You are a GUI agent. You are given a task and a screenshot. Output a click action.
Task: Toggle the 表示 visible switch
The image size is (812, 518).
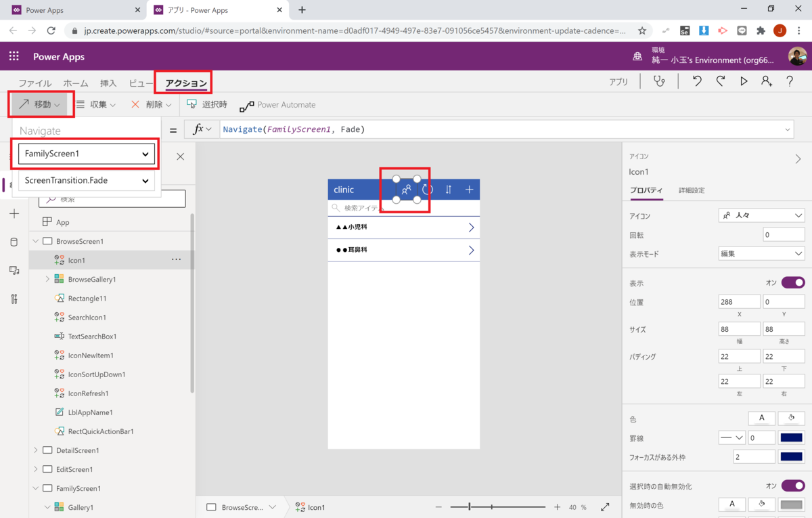[x=793, y=282]
